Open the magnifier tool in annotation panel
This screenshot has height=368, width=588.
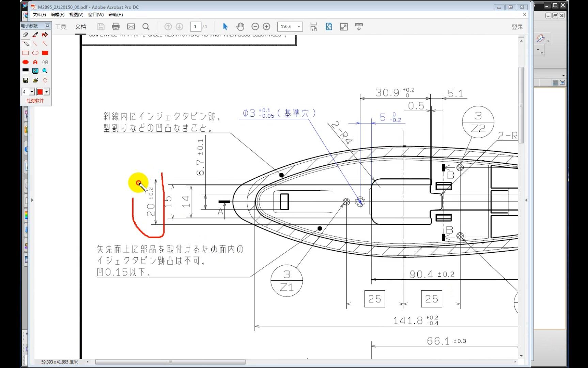[45, 71]
